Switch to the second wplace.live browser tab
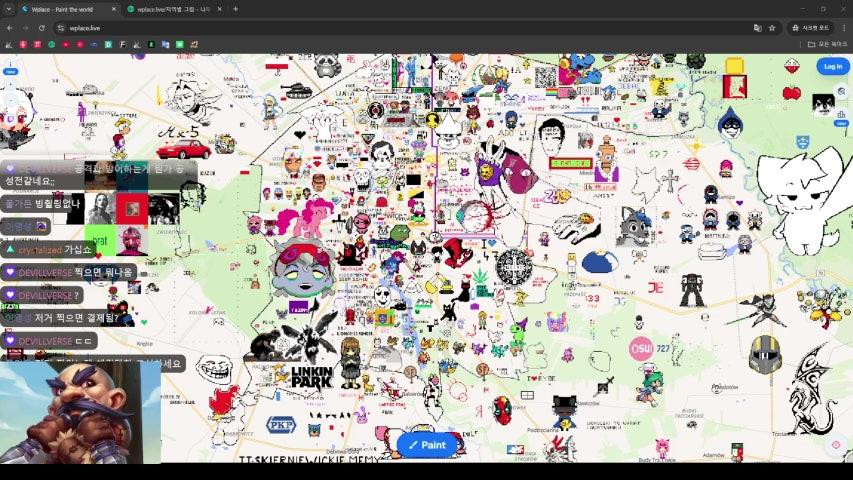This screenshot has width=853, height=480. (173, 9)
